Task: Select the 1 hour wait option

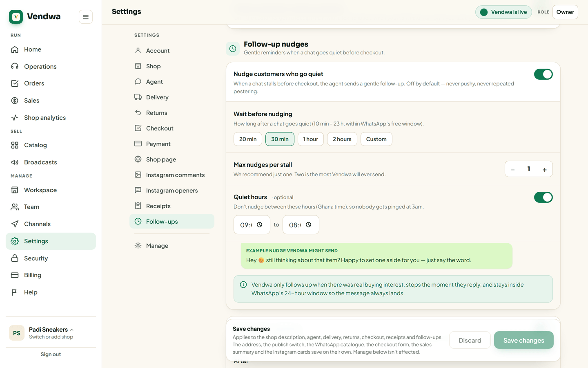Action: 311,139
